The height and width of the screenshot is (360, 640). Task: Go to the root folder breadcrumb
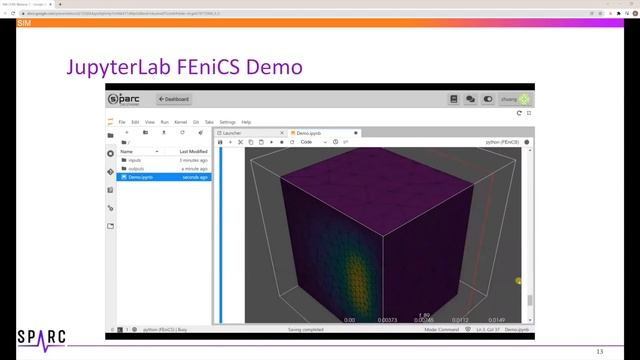[x=124, y=142]
